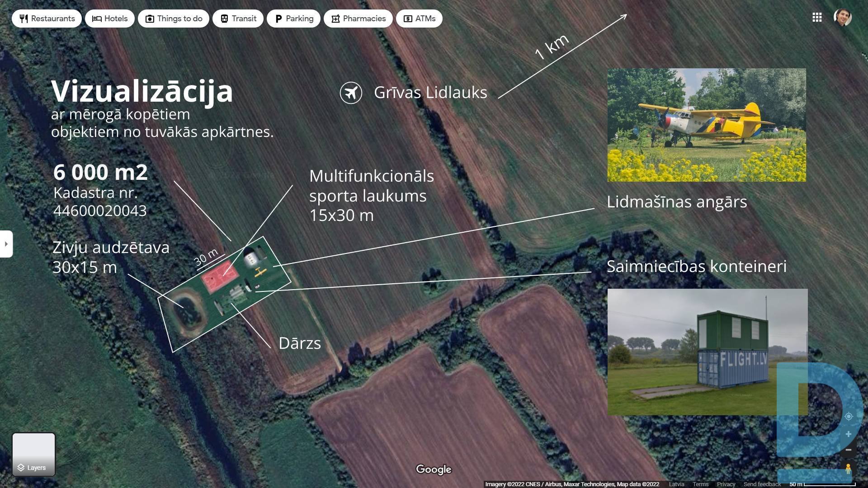Select the ATMs chip
The width and height of the screenshot is (868, 488).
click(419, 19)
